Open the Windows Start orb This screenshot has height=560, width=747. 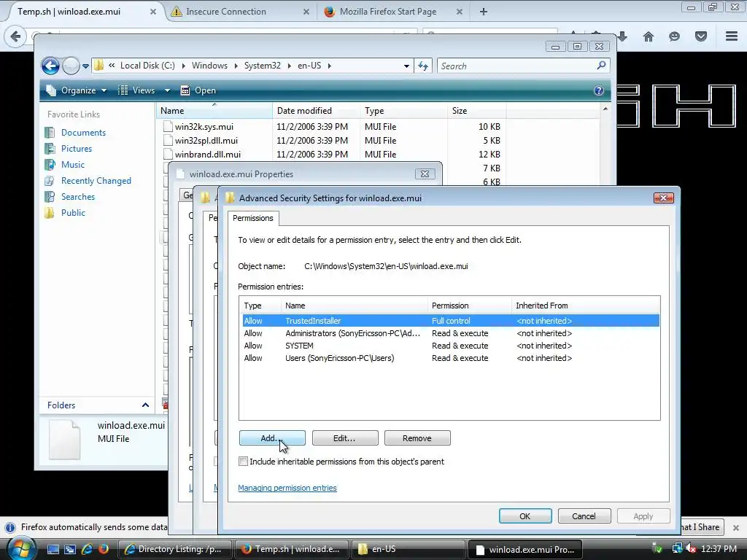click(x=21, y=549)
